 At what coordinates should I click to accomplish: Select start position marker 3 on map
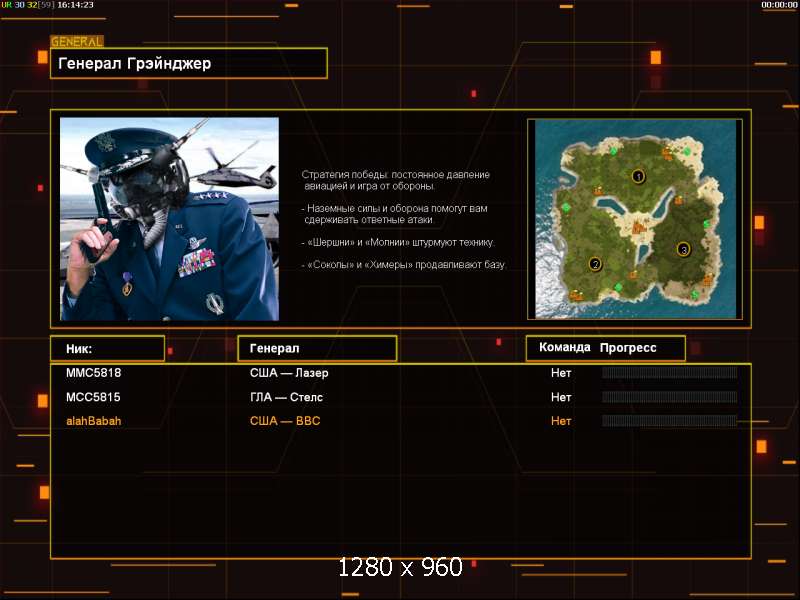[x=684, y=249]
